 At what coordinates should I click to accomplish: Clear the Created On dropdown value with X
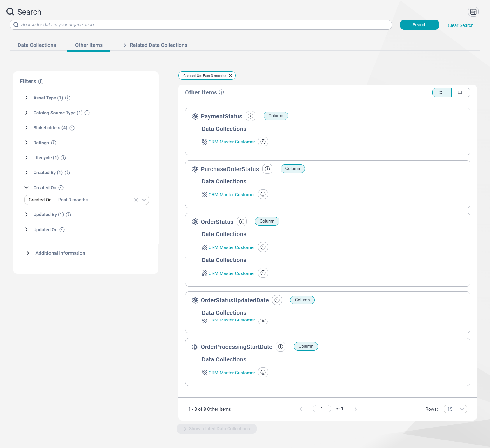click(136, 200)
